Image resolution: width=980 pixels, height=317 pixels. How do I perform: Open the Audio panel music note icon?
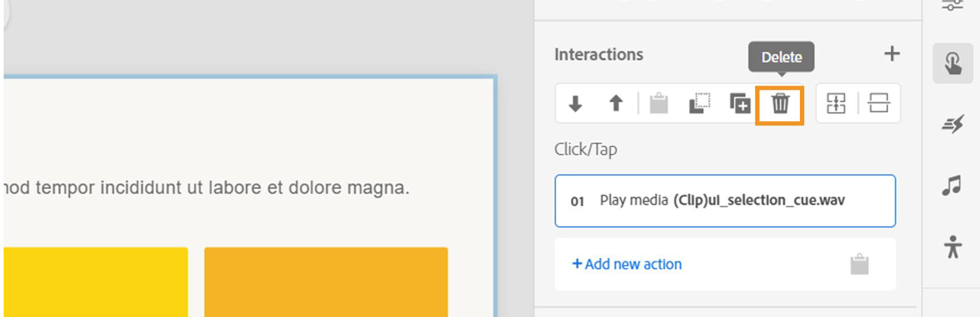point(952,185)
